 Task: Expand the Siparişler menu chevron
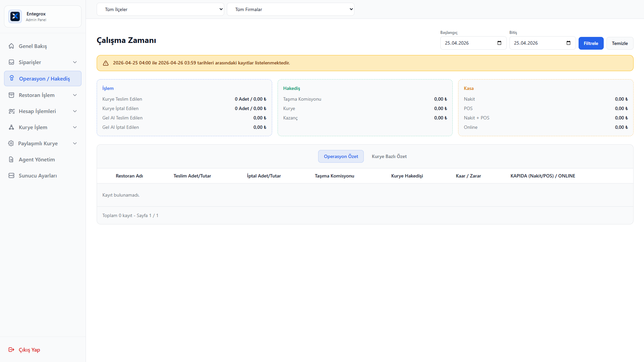(x=75, y=62)
